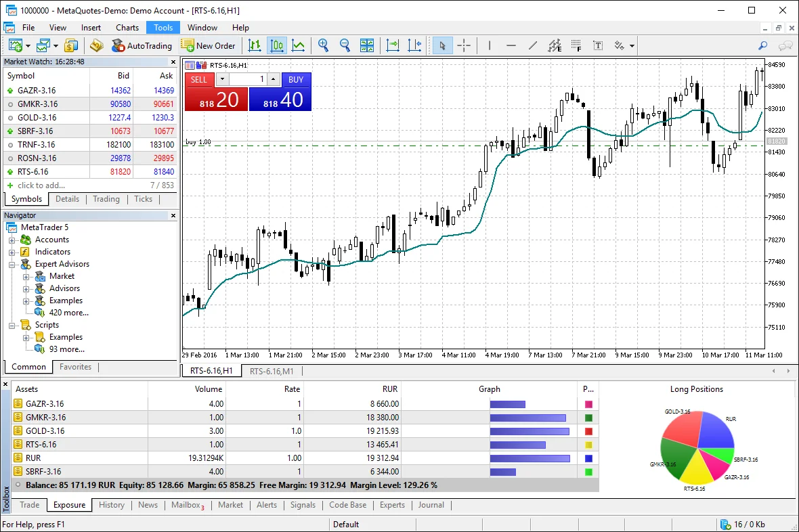Select the Crosshair cursor tool
799x532 pixels.
pos(465,45)
